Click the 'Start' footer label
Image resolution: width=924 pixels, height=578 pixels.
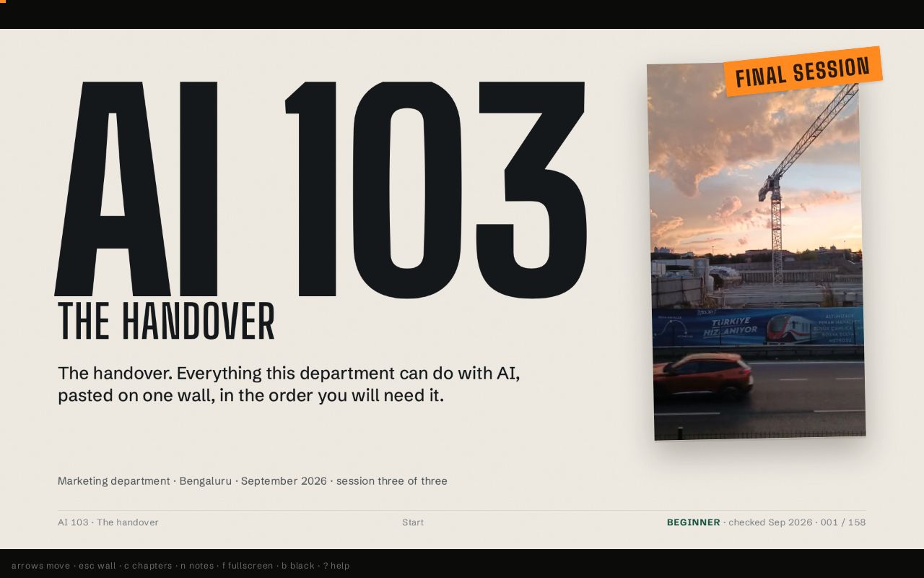[413, 522]
